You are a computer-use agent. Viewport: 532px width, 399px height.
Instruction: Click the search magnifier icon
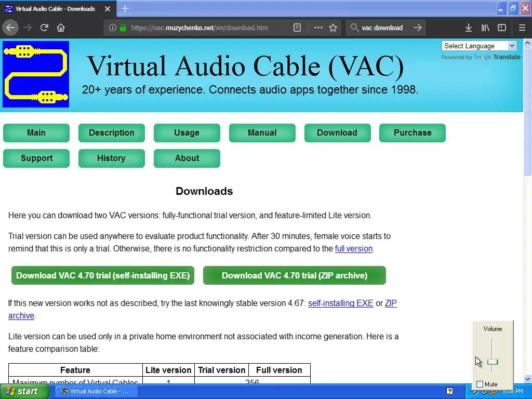(354, 28)
